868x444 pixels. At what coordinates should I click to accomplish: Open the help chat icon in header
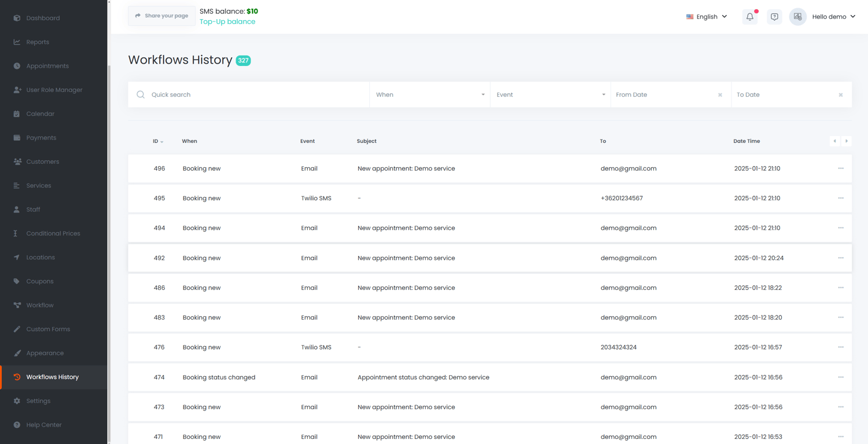(x=774, y=17)
